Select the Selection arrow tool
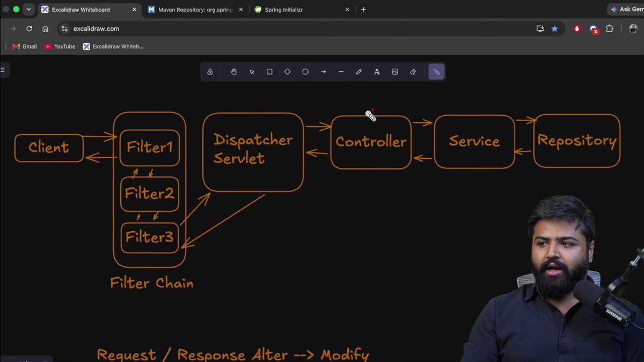Viewport: 644px width, 362px height. pyautogui.click(x=252, y=72)
